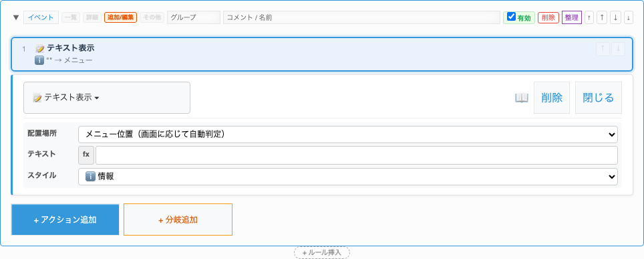This screenshot has height=259, width=644.
Task: Open the 配置場所 dropdown
Action: [348, 135]
